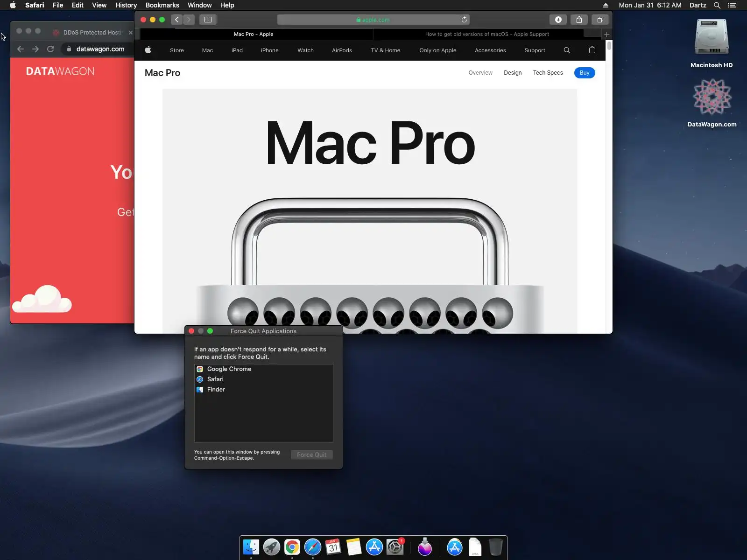Click the forward arrow in the Chrome window
The width and height of the screenshot is (747, 560).
[x=35, y=49]
